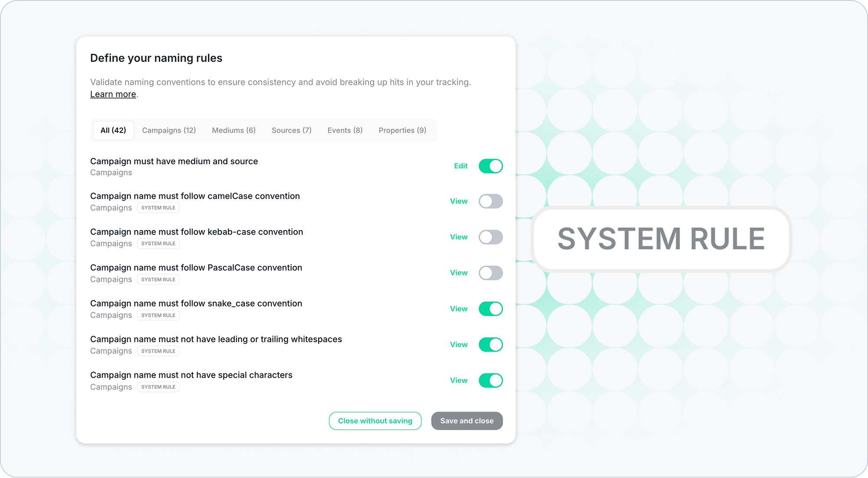Viewport: 868px width, 478px height.
Task: Switch to the Sources (7) tab
Action: 291,130
